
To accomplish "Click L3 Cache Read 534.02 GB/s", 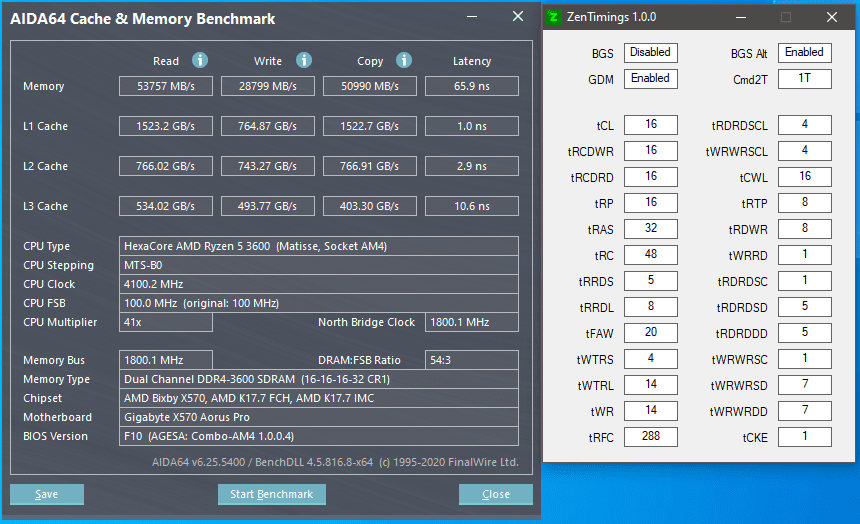I will pos(166,206).
